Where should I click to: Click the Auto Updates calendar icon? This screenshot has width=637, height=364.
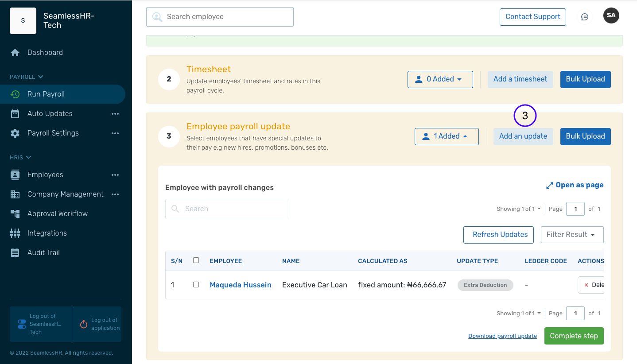click(x=15, y=113)
